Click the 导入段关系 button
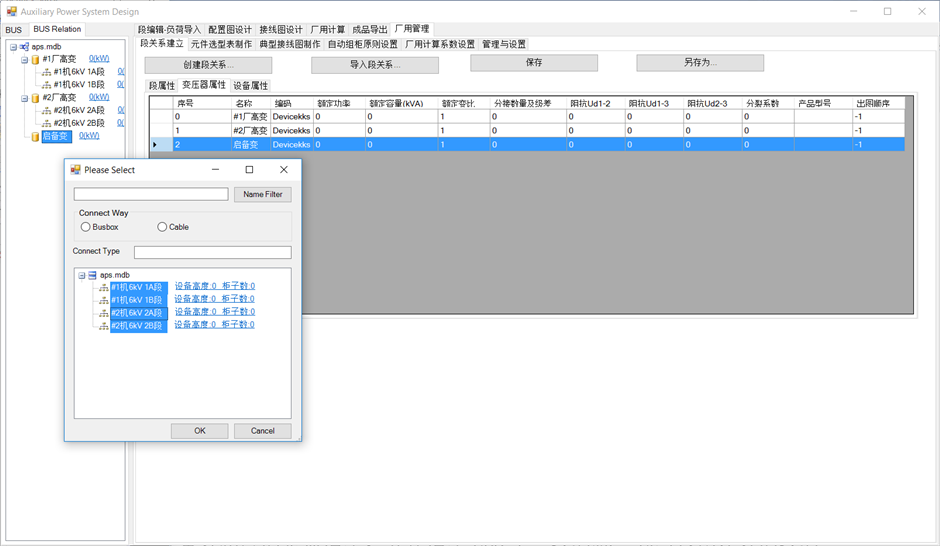The width and height of the screenshot is (940, 546). click(x=374, y=65)
